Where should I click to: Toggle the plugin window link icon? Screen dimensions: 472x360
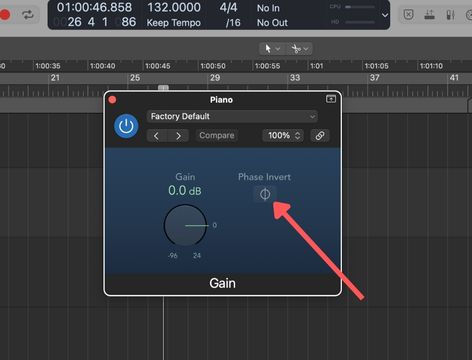point(320,135)
